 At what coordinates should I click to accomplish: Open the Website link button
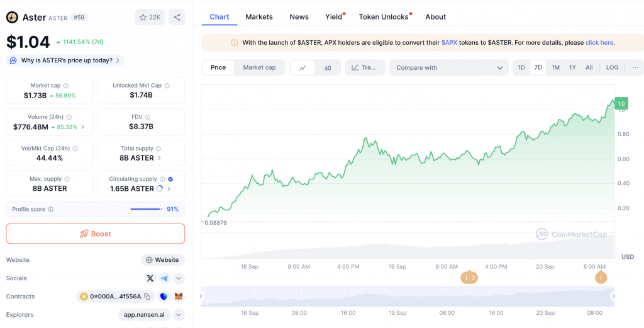pos(163,260)
